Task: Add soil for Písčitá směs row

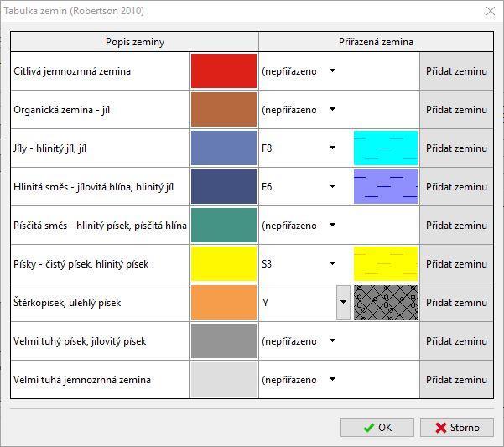Action: click(456, 226)
